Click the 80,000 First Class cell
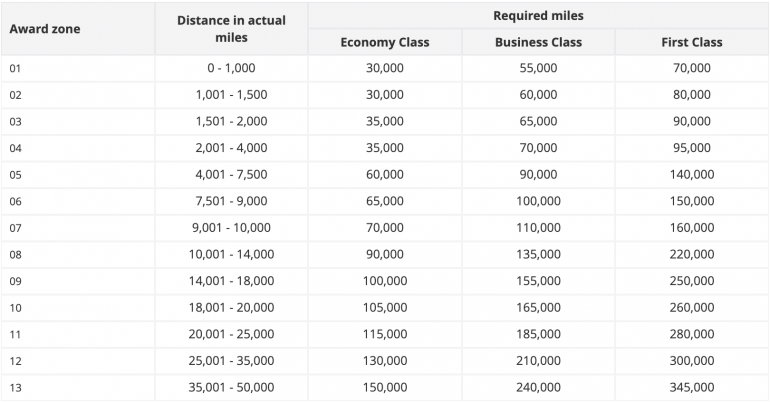Screen dimensions: 770x402 (692, 95)
